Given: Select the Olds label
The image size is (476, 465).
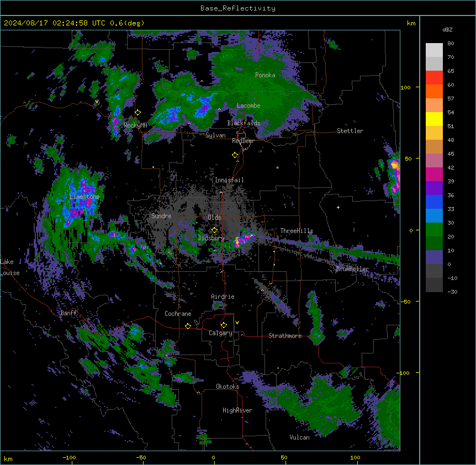Looking at the screenshot, I should (x=214, y=218).
